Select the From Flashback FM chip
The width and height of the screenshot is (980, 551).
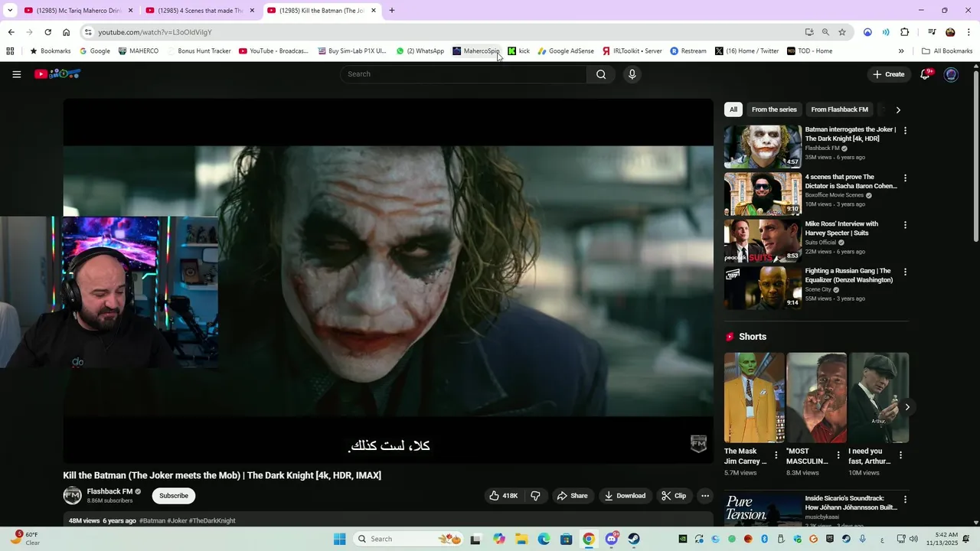click(839, 109)
